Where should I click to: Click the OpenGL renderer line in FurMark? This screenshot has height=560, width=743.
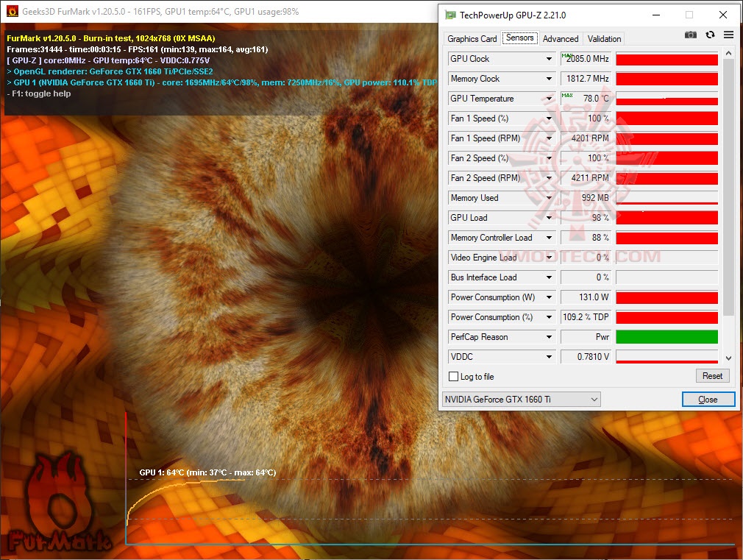coord(110,71)
